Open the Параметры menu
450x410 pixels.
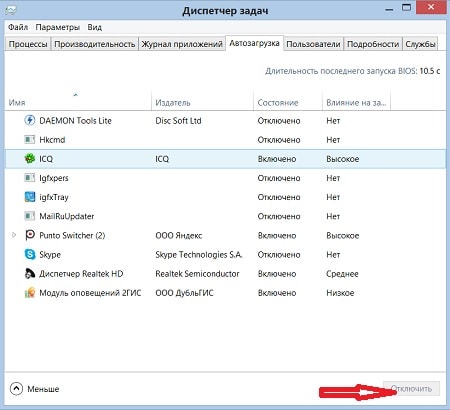click(58, 27)
